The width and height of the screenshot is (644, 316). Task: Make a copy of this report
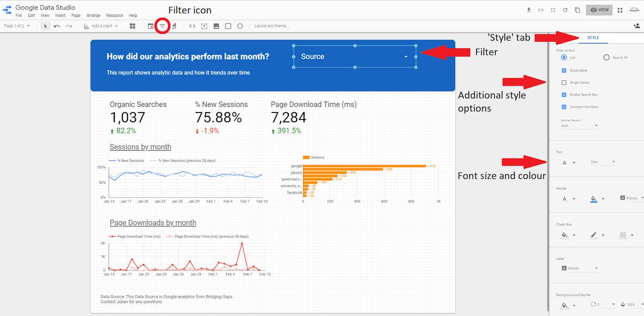(577, 10)
